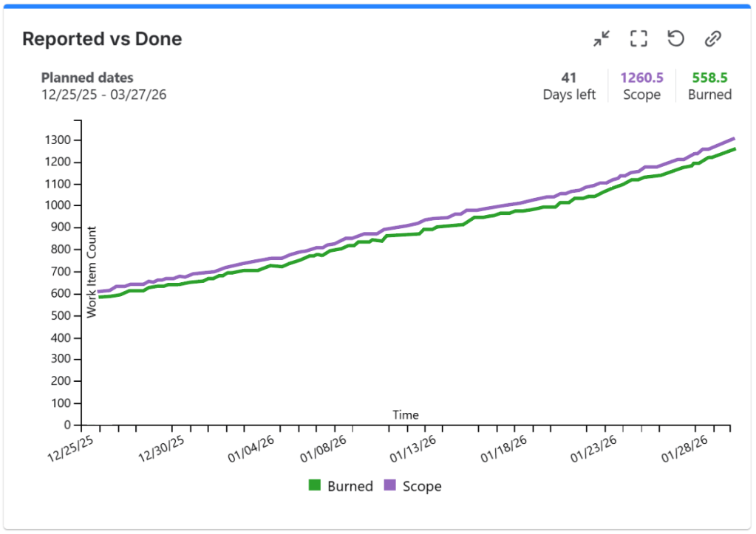Screen dimensions: 756x534
Task: Select the 1260.5 Scope metric
Action: 641,86
